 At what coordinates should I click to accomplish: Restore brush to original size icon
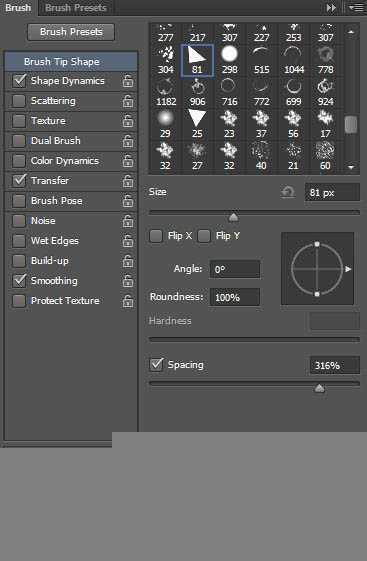[x=288, y=192]
